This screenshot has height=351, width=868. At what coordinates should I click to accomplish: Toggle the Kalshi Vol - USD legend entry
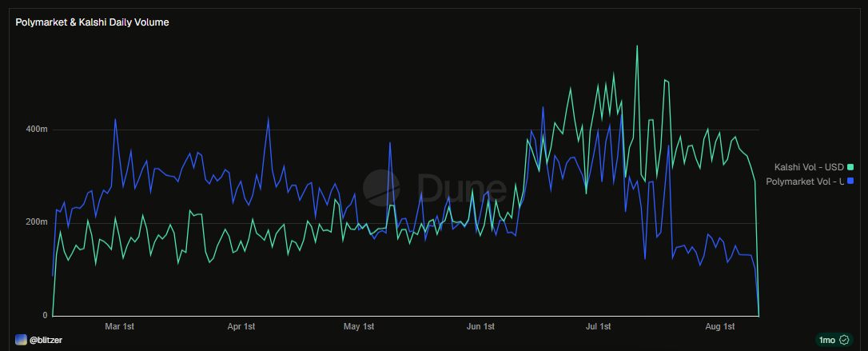coord(813,166)
